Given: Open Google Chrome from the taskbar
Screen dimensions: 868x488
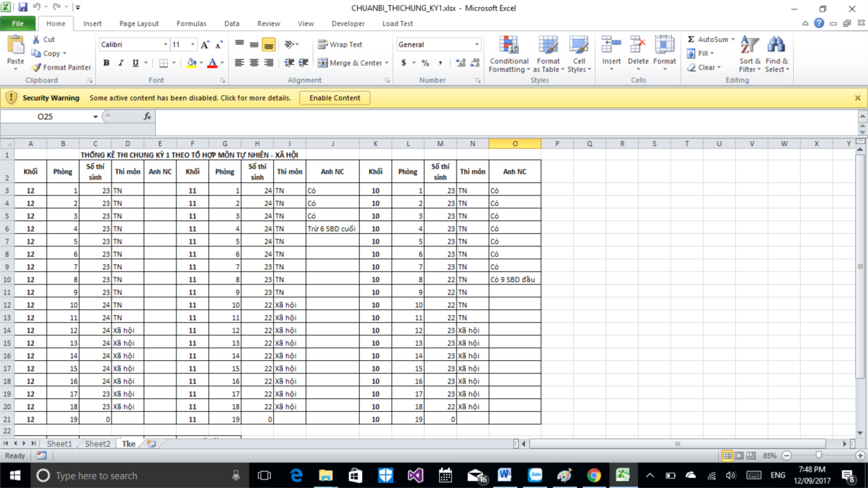Looking at the screenshot, I should (x=593, y=475).
